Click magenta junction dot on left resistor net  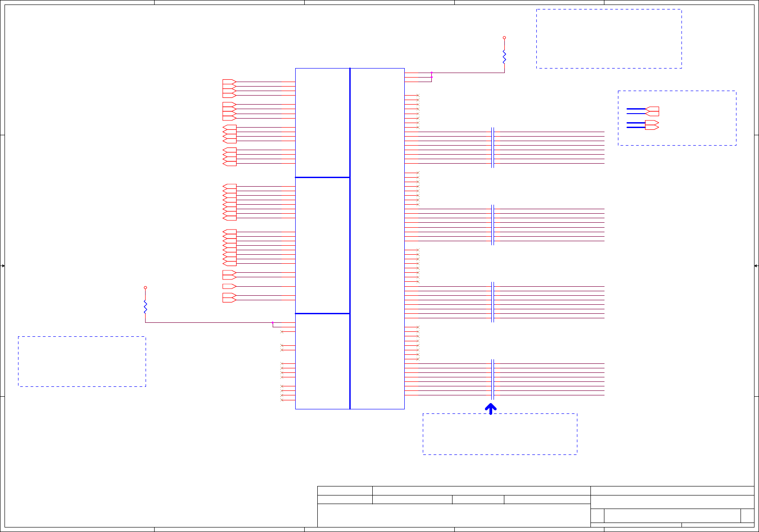click(273, 323)
